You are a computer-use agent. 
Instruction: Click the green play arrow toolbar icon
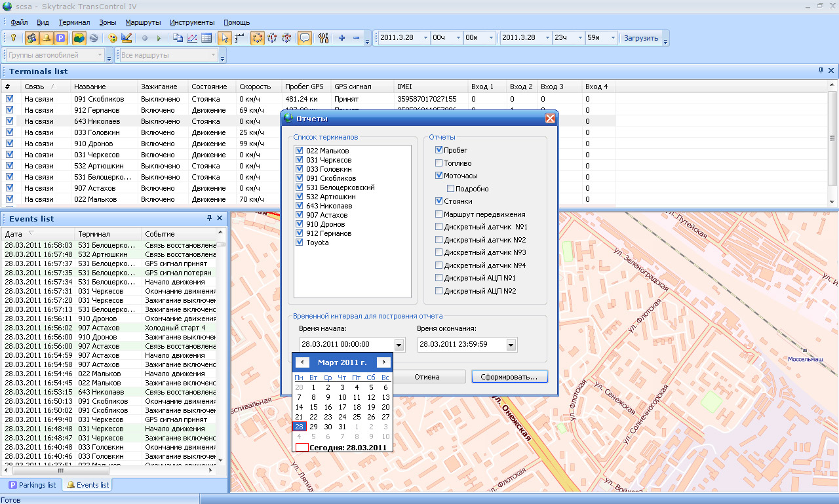point(159,38)
